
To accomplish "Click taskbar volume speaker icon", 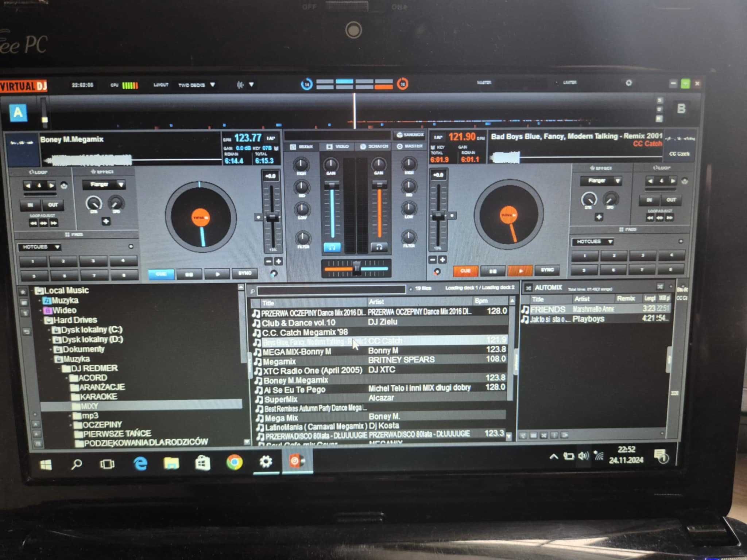I will (583, 456).
